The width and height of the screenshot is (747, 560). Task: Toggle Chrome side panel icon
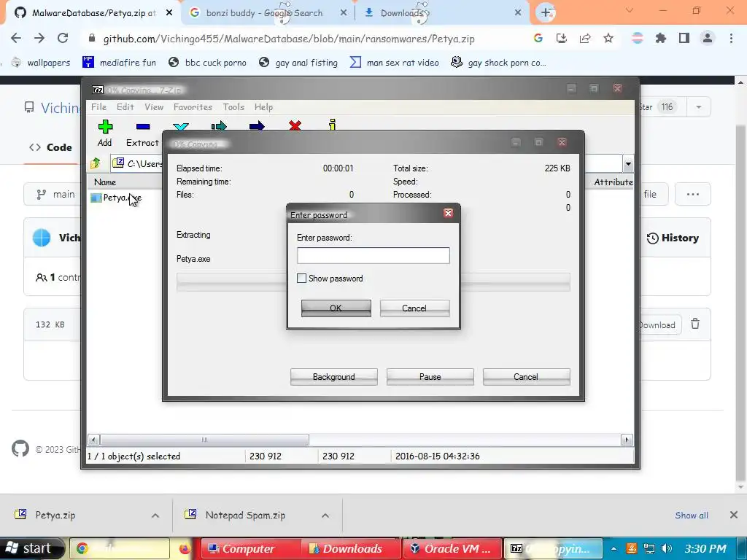pyautogui.click(x=684, y=39)
